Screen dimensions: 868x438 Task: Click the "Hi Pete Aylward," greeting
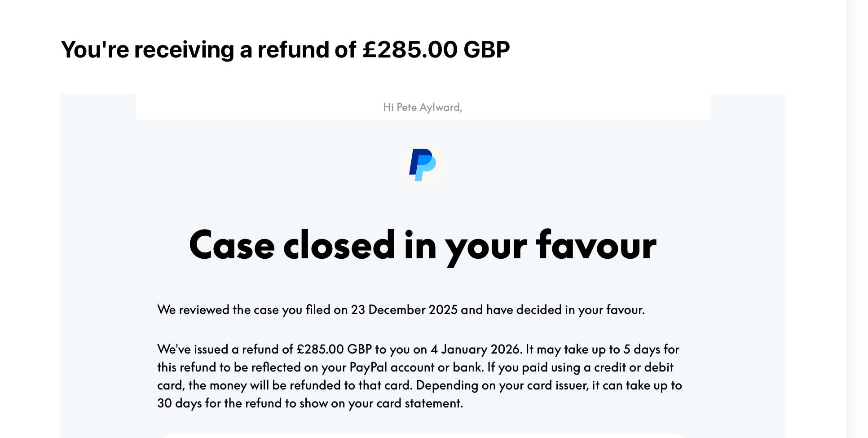[423, 107]
